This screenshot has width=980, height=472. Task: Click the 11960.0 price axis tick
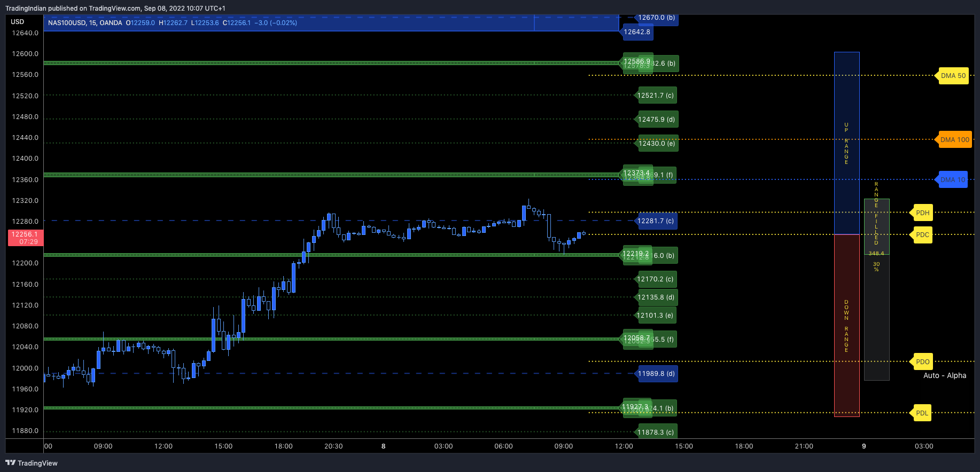[25, 389]
